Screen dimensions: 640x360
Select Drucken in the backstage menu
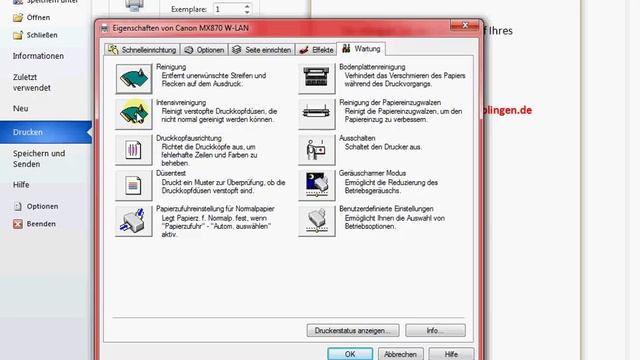[46, 132]
